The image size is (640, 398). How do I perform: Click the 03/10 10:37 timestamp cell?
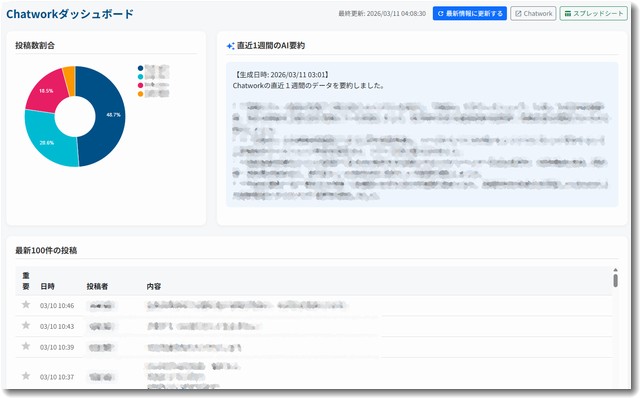click(x=57, y=377)
